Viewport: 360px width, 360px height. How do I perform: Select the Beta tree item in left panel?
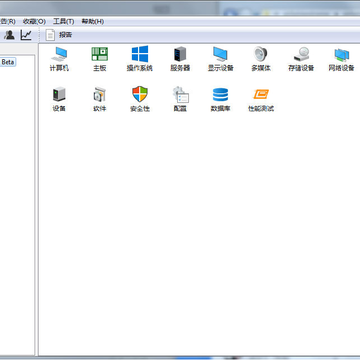(8, 62)
